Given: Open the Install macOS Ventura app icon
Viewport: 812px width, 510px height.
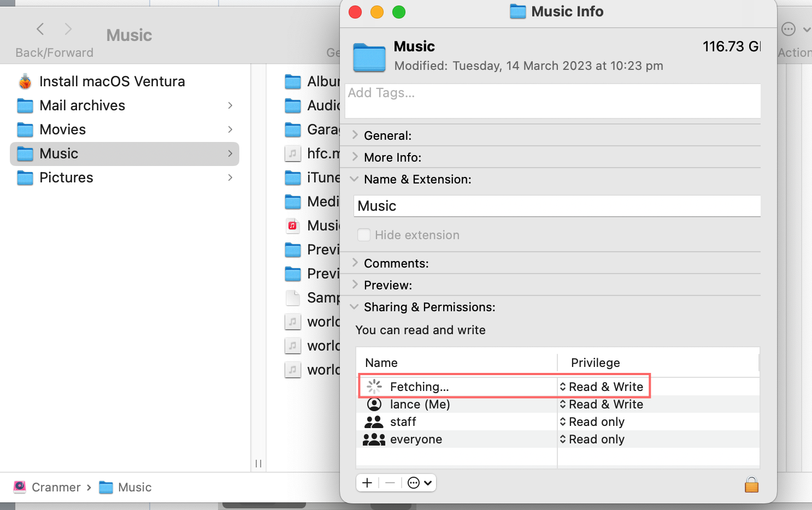Looking at the screenshot, I should pos(25,81).
